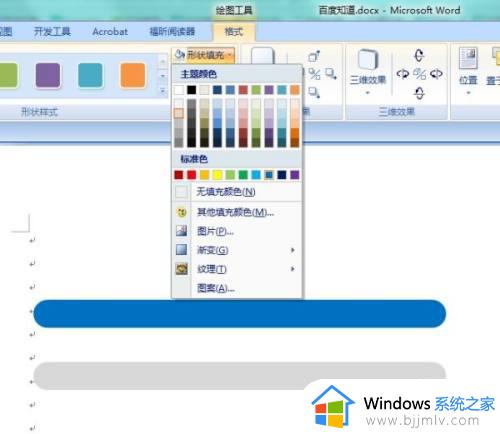Choose 图片(P) picture fill option
The width and height of the screenshot is (500, 434).
coord(237,231)
